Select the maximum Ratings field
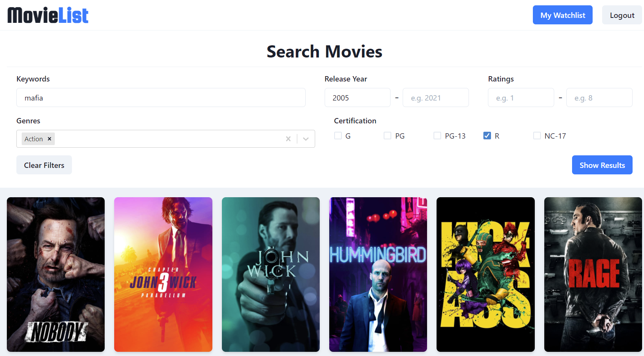 tap(599, 97)
